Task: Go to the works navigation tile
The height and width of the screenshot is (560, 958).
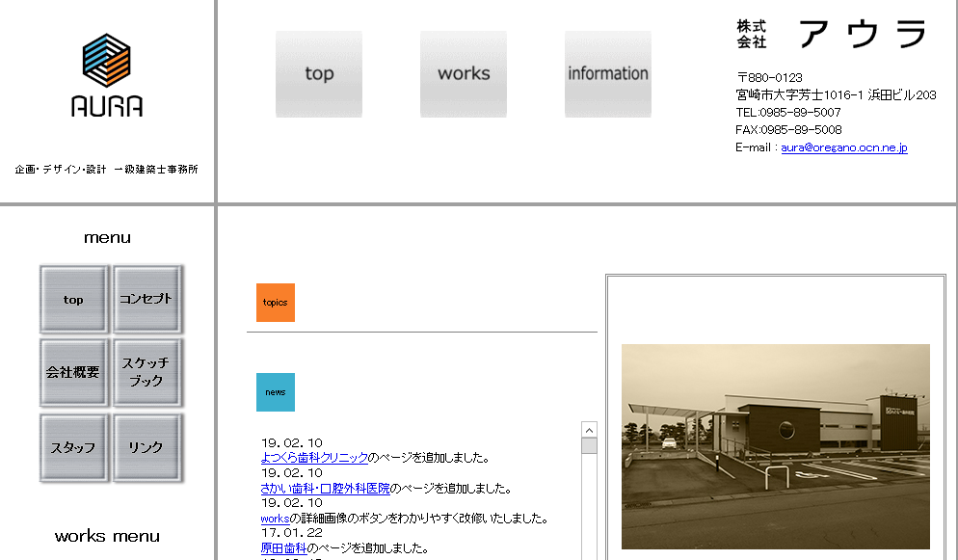Action: click(464, 74)
